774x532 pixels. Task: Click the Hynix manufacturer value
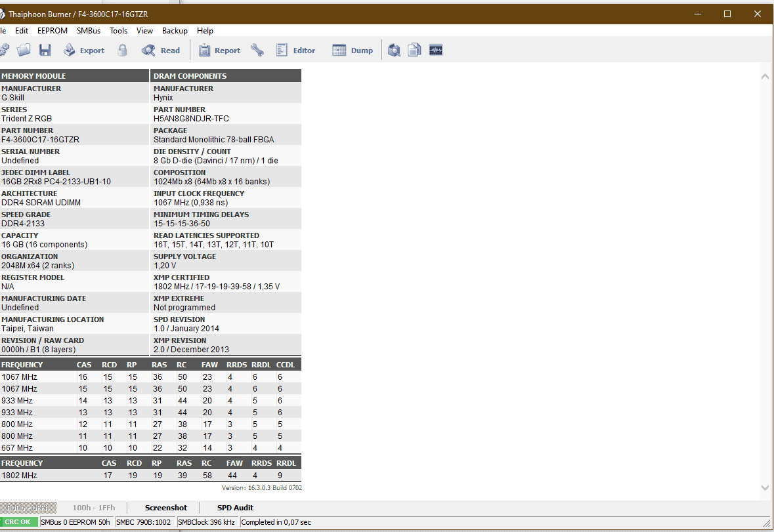[x=163, y=98]
